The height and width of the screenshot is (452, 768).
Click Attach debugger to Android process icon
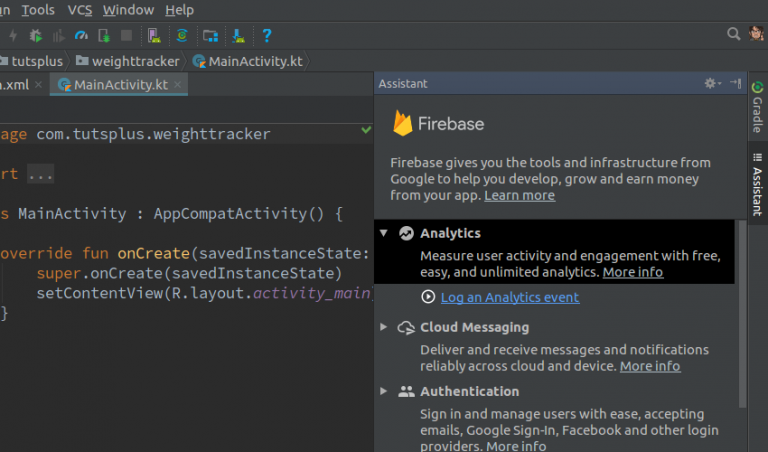[104, 35]
